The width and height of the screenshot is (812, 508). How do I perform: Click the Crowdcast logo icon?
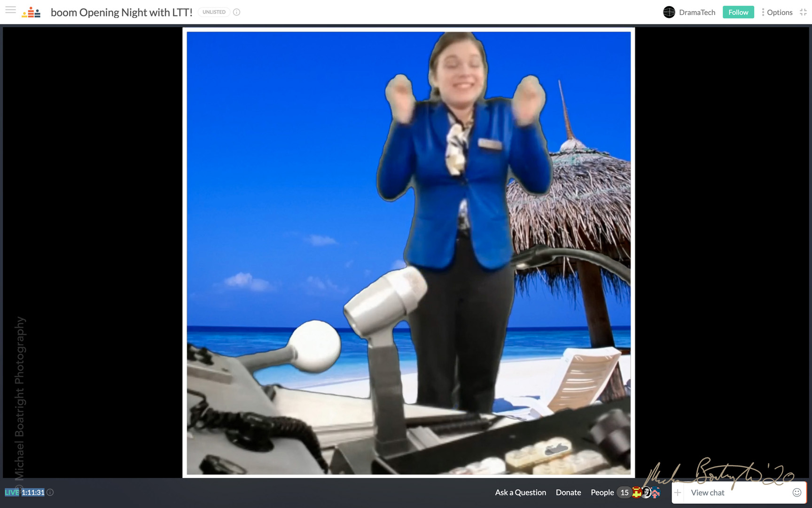[31, 13]
